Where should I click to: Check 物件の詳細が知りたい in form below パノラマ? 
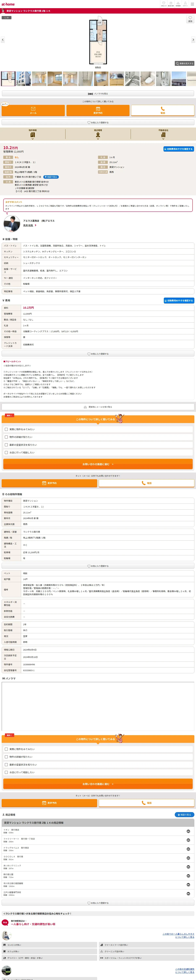[x=6, y=757]
